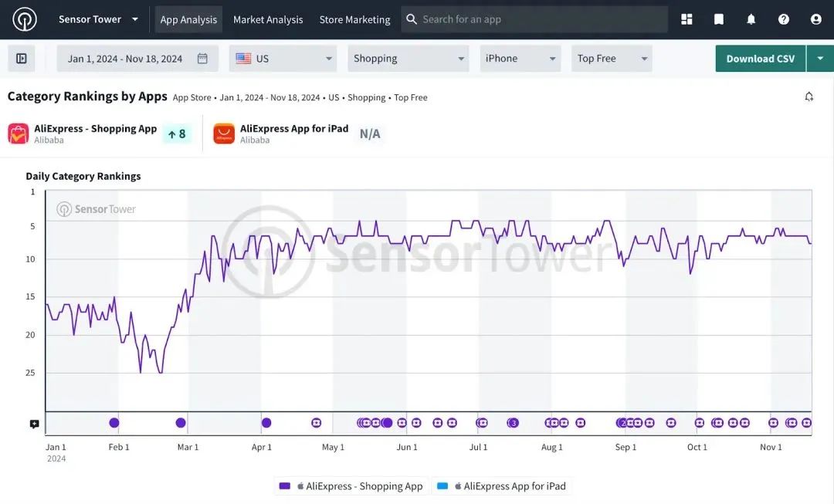Open the help question mark icon
Screen dimensions: 834x504
784,19
